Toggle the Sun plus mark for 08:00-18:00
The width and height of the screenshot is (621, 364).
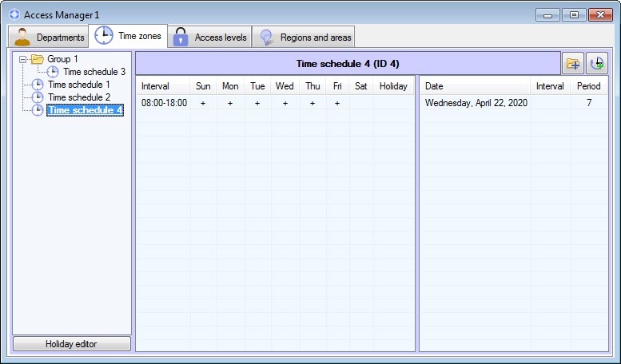(203, 103)
